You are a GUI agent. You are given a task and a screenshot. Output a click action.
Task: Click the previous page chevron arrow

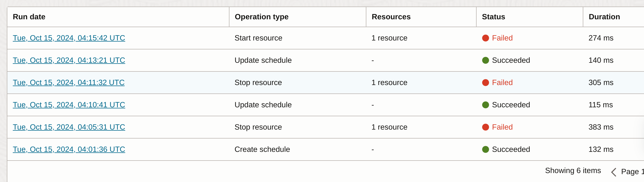click(x=614, y=172)
